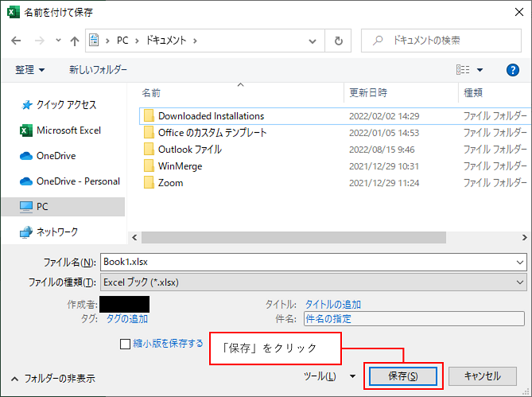Expand the address bar history dropdown
The height and width of the screenshot is (397, 532).
(x=313, y=41)
